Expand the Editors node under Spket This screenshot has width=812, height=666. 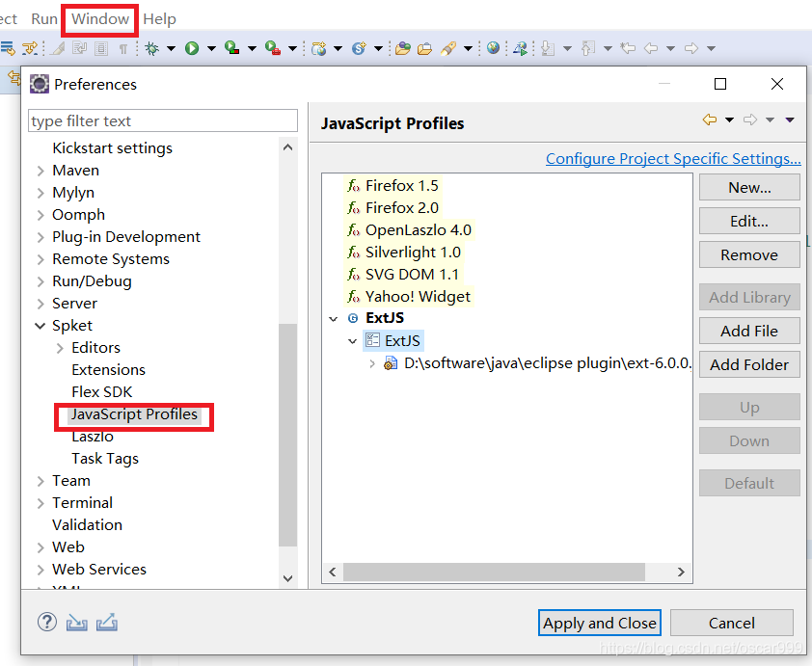60,348
